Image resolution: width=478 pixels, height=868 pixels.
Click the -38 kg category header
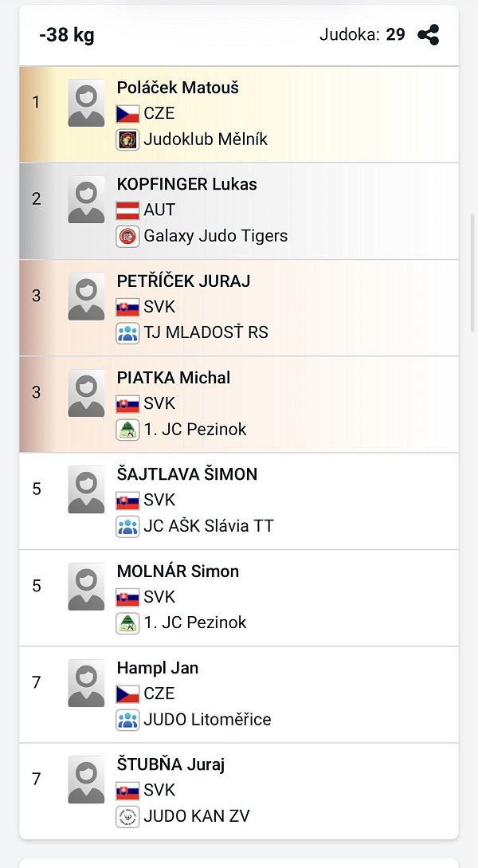pyautogui.click(x=66, y=35)
